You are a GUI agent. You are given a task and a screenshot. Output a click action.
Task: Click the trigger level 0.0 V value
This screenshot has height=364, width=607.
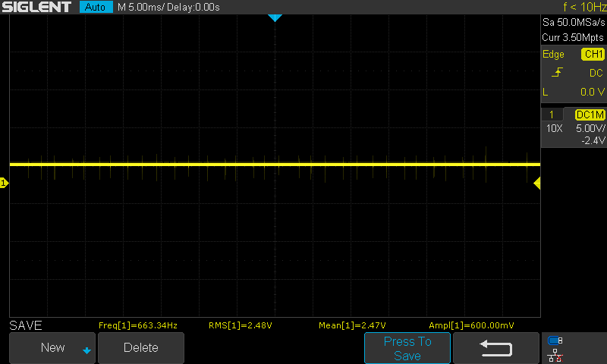point(593,92)
